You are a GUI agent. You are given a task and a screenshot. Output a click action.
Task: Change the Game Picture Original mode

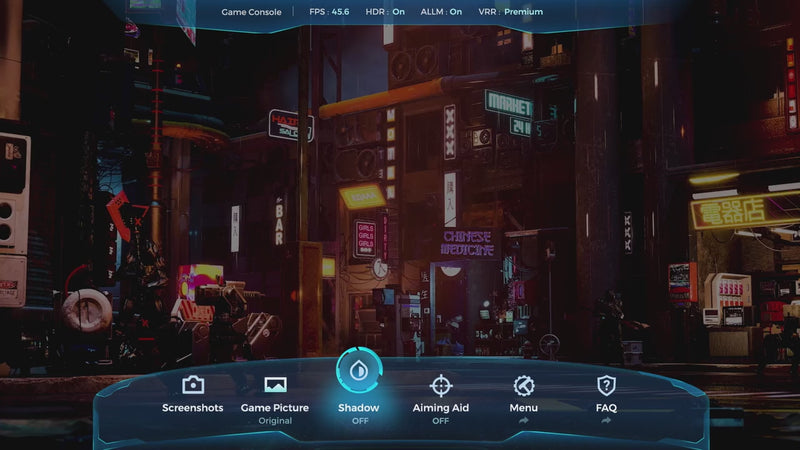click(x=275, y=421)
